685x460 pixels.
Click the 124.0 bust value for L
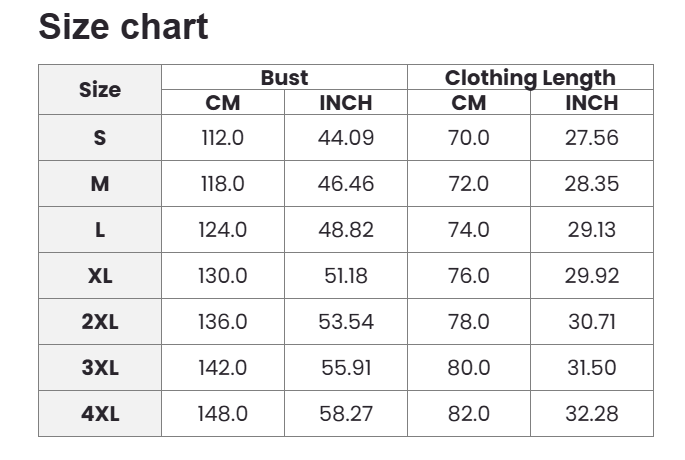(x=223, y=230)
